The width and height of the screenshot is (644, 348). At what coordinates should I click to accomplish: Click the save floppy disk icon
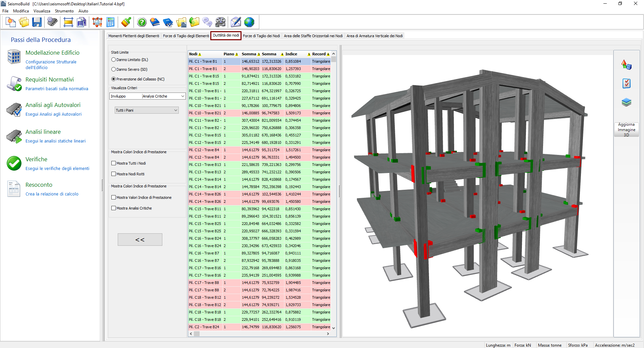[x=37, y=22]
